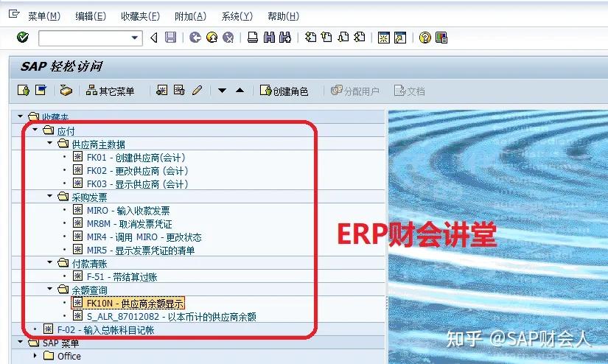Click the Change Favorites pencil icon
608x364 pixels.
197,91
